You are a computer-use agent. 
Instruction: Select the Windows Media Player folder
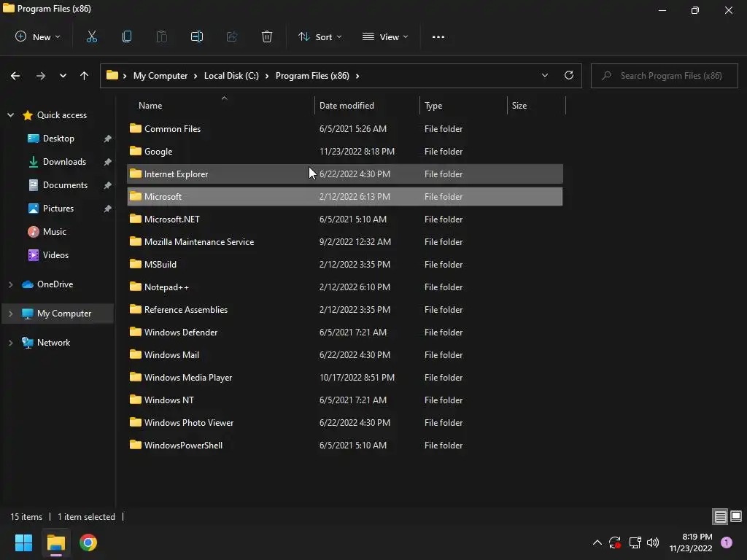tap(345, 378)
